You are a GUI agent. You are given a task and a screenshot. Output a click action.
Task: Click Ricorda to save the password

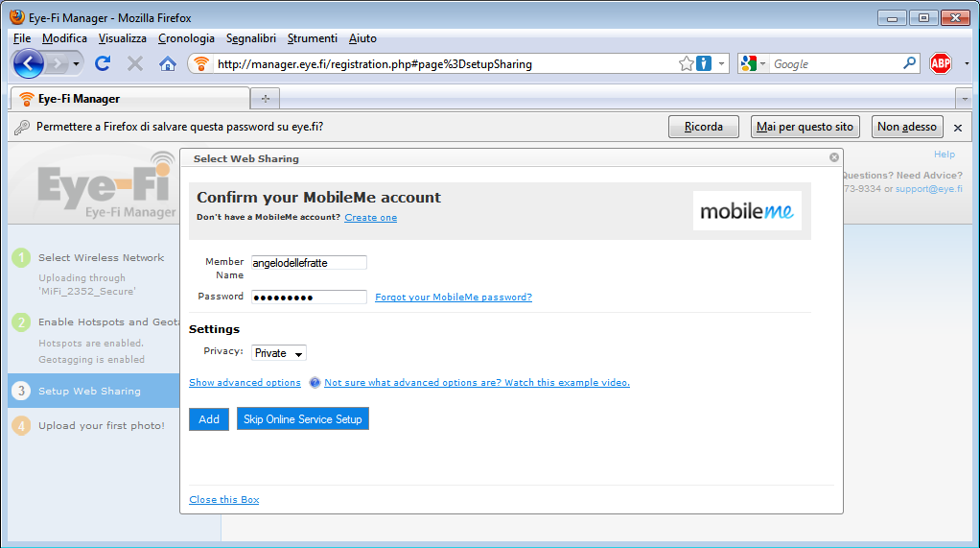pos(704,127)
